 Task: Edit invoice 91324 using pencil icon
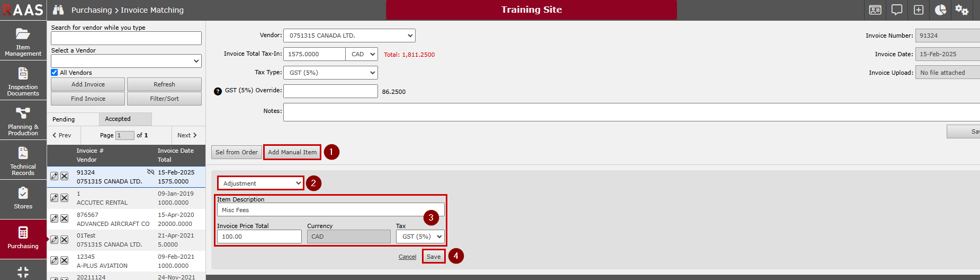coord(54,176)
